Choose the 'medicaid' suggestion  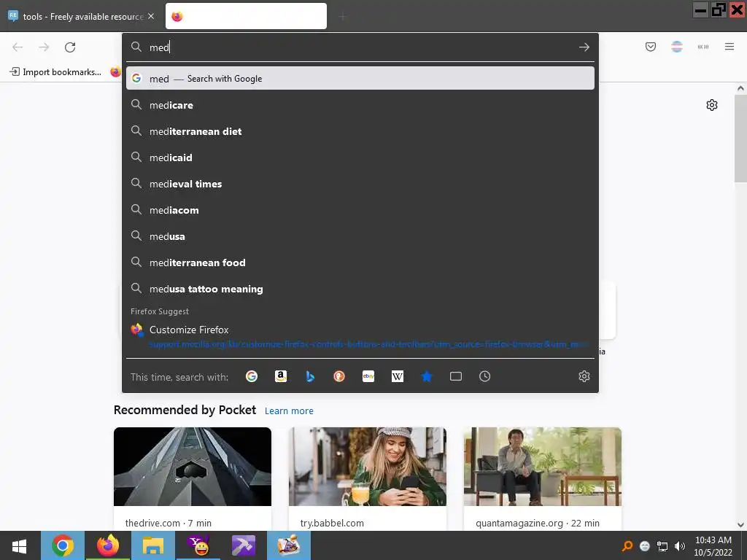click(x=360, y=157)
